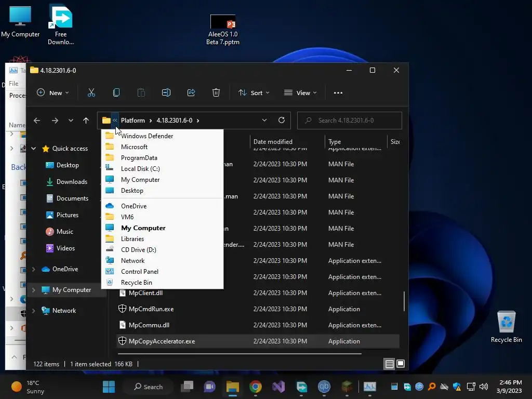The image size is (532, 399).
Task: Open the Windows Start menu
Action: 109,387
